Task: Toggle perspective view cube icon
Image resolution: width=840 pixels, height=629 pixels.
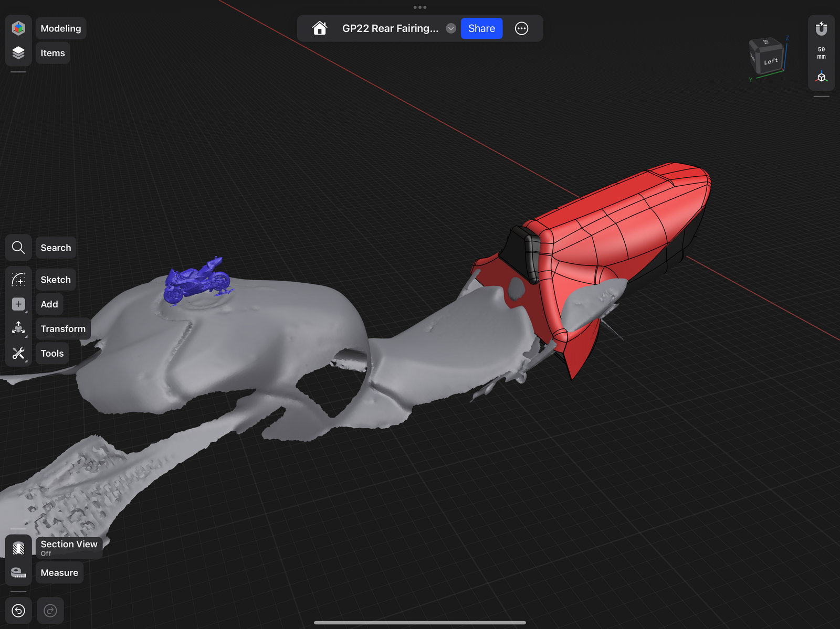Action: pos(821,78)
